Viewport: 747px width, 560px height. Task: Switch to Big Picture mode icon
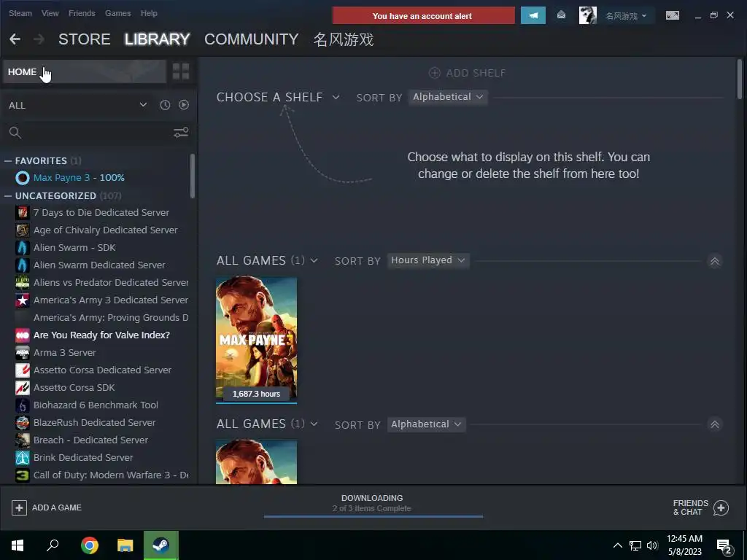pos(672,15)
